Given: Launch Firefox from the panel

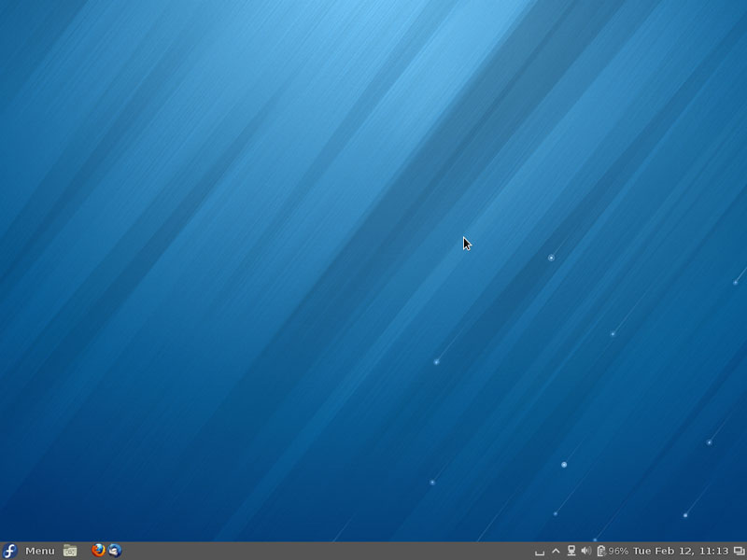Looking at the screenshot, I should click(99, 551).
